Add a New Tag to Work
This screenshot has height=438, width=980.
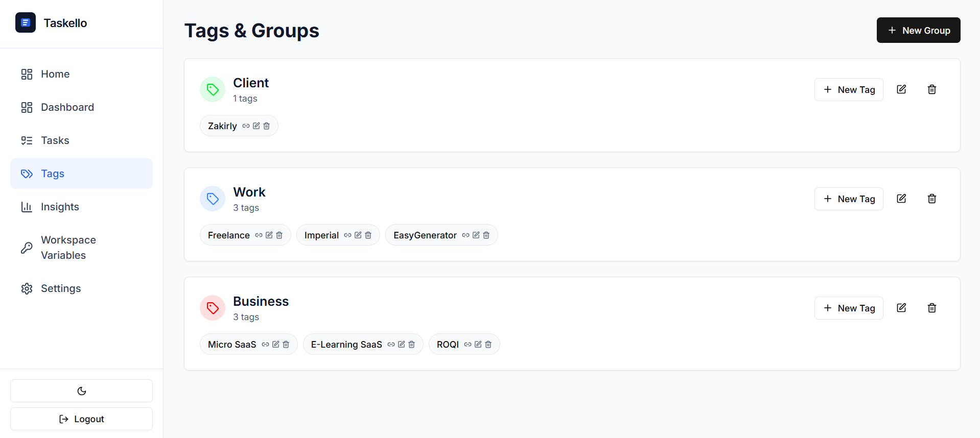pos(849,199)
